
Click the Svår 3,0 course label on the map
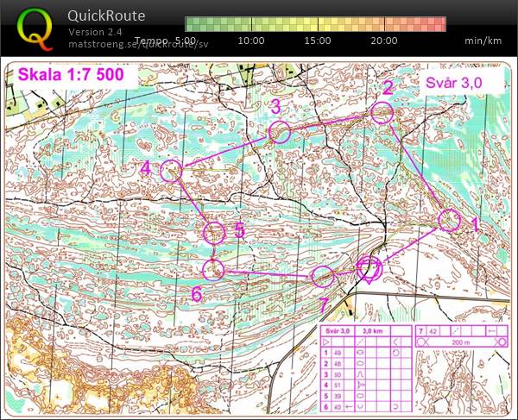click(454, 83)
